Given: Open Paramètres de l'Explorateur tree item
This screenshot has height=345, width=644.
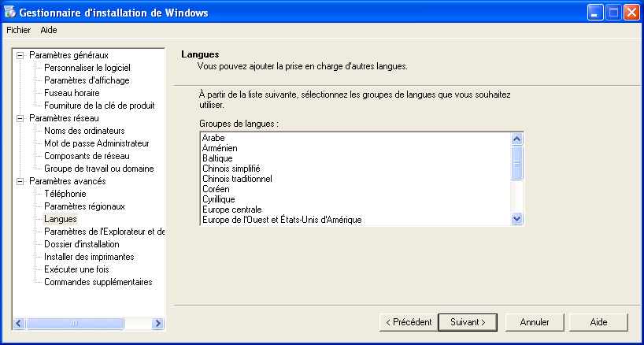Looking at the screenshot, I should point(105,232).
